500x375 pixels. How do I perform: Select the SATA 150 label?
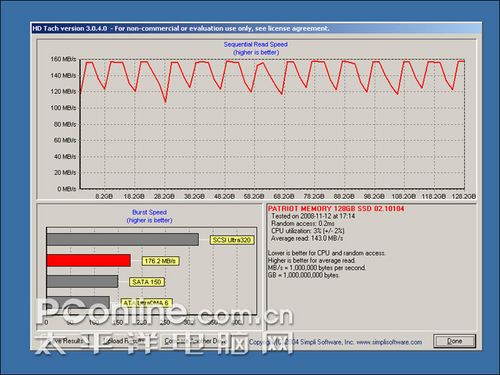coord(147,282)
